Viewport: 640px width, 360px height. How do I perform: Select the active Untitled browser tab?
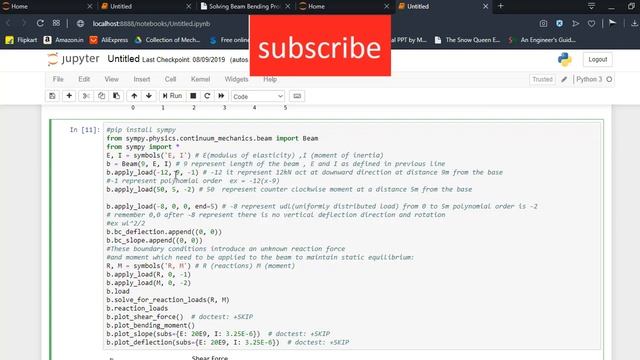coord(418,6)
